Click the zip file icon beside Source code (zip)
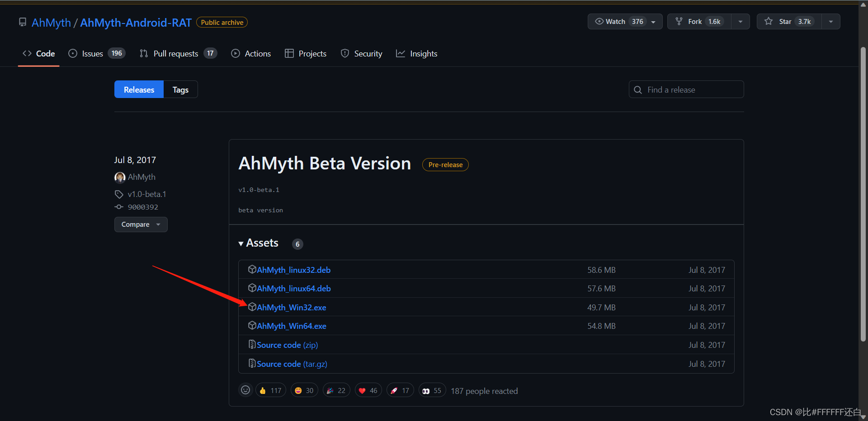 point(252,344)
